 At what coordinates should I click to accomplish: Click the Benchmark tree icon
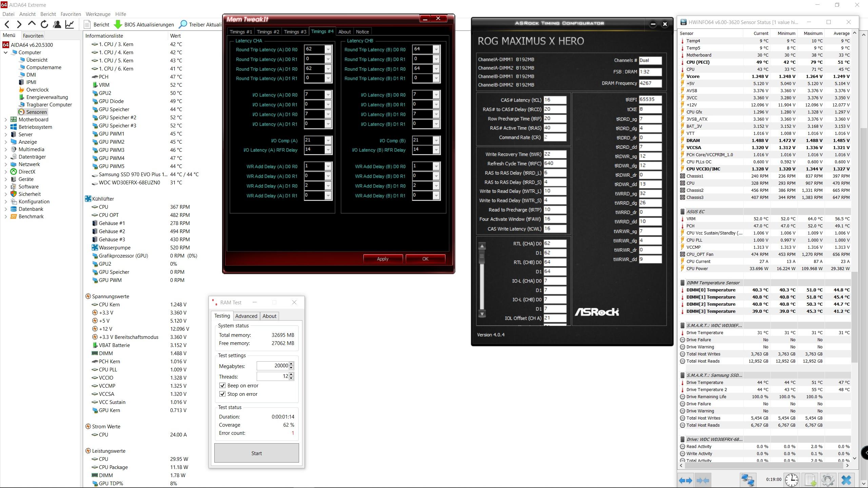[14, 217]
